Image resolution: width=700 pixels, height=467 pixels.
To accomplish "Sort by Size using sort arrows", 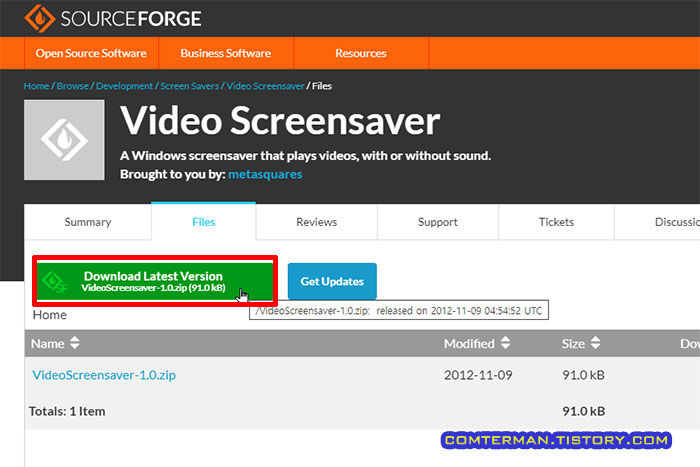I will click(x=595, y=343).
